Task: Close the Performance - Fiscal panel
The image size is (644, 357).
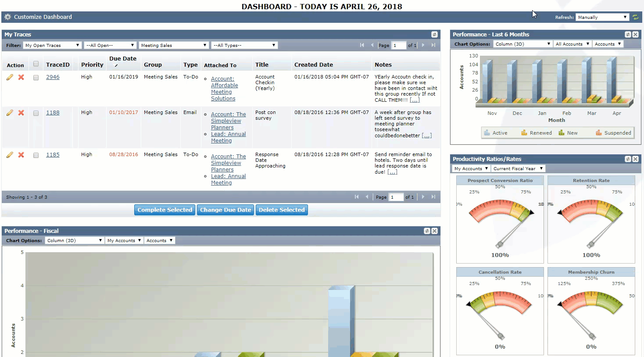Action: 434,231
